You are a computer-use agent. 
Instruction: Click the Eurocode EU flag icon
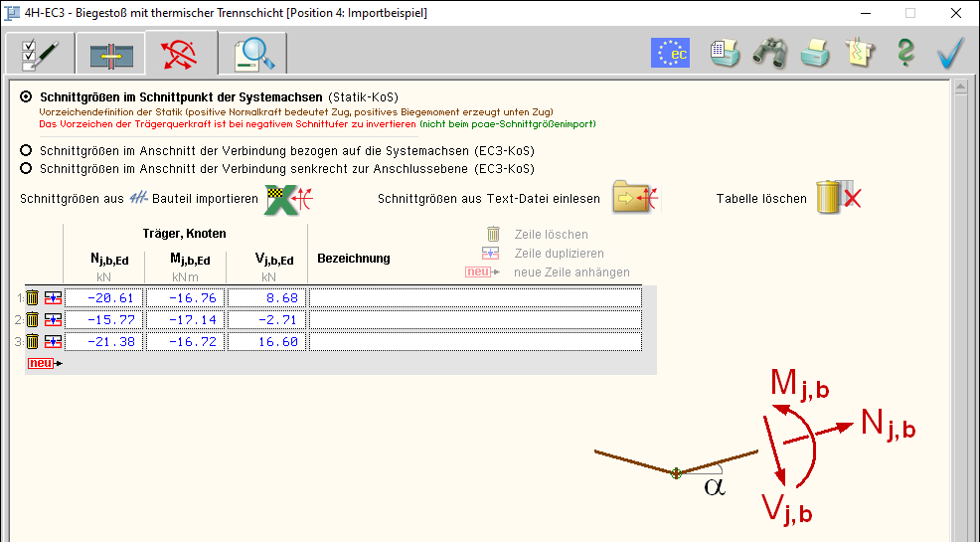tap(670, 53)
